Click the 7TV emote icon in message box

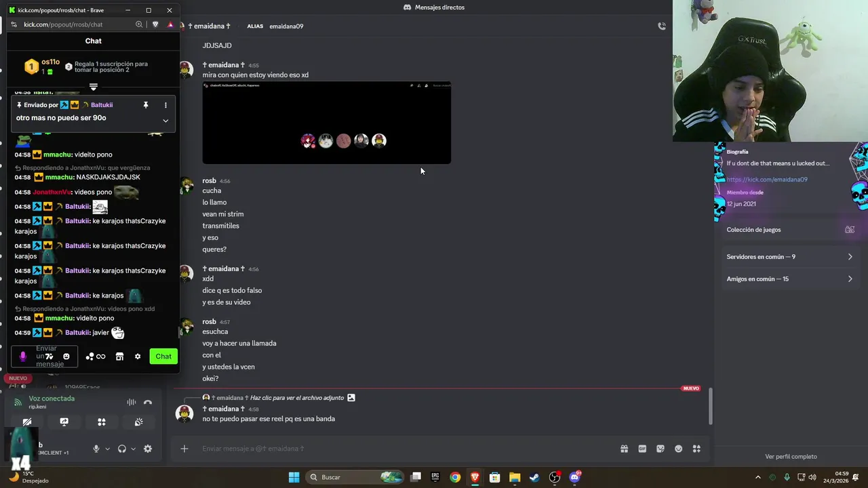click(49, 357)
